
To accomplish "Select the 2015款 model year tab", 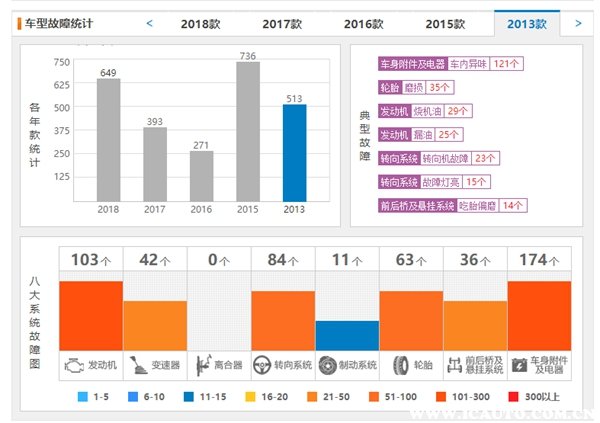I will 445,23.
